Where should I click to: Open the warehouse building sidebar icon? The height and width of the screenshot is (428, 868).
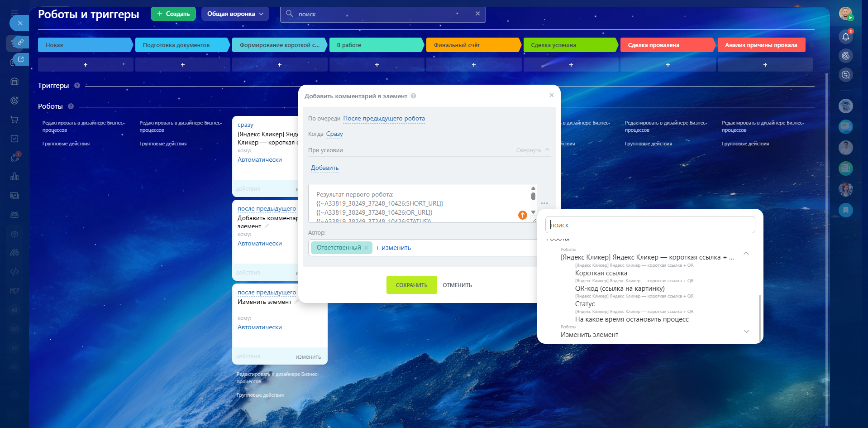(14, 82)
